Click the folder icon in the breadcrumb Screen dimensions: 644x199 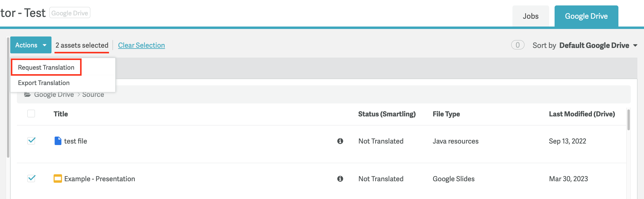[x=27, y=95]
